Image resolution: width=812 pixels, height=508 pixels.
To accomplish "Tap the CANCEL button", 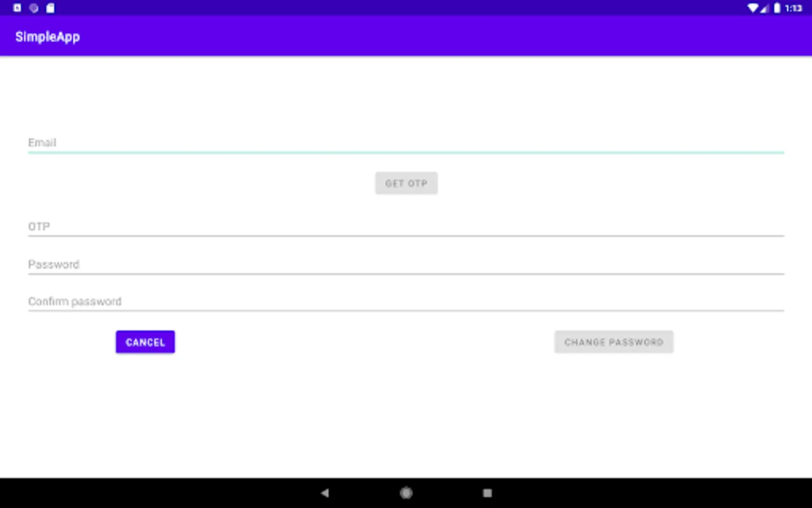I will [x=145, y=342].
